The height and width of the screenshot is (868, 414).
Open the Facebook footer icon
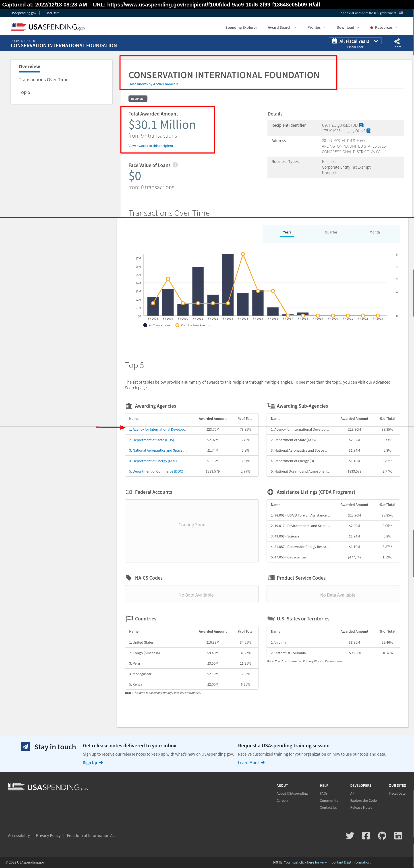[x=366, y=835]
